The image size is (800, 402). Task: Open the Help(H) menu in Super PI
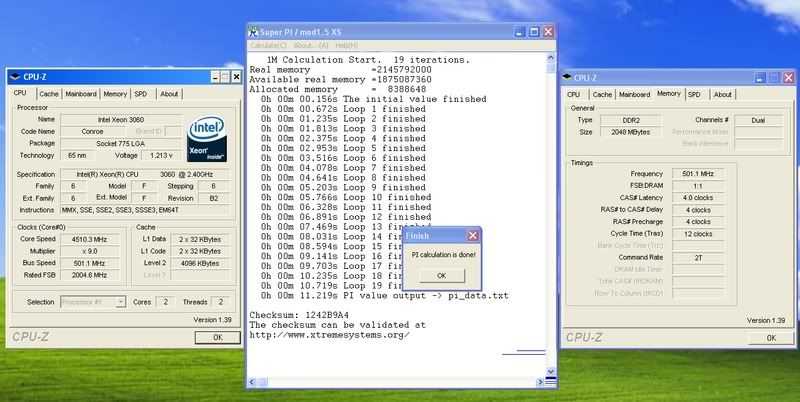tap(346, 45)
